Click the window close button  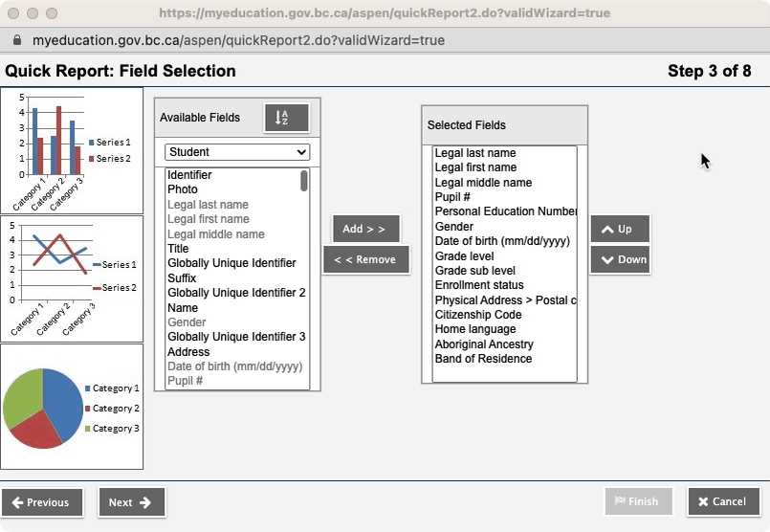pyautogui.click(x=13, y=13)
